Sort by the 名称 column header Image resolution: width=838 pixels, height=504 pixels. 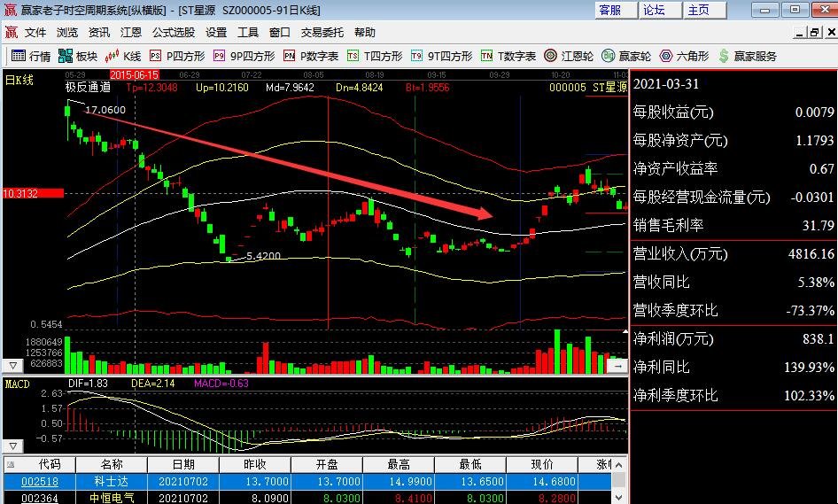(112, 464)
